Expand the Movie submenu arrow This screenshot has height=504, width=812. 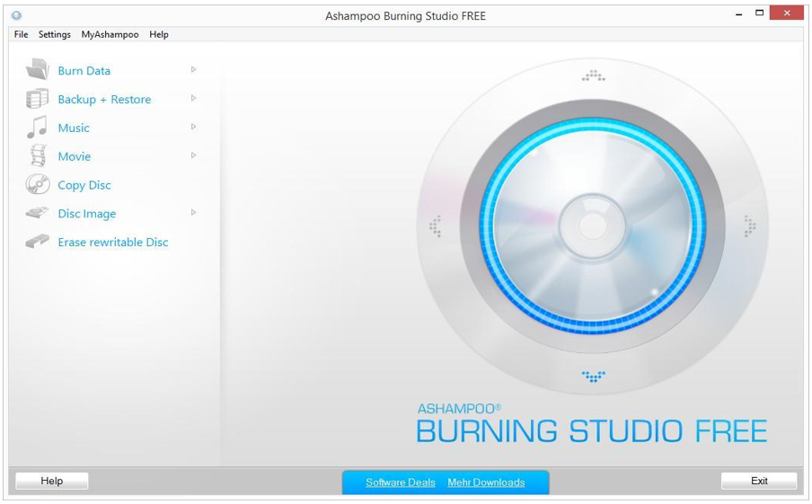[x=193, y=156]
